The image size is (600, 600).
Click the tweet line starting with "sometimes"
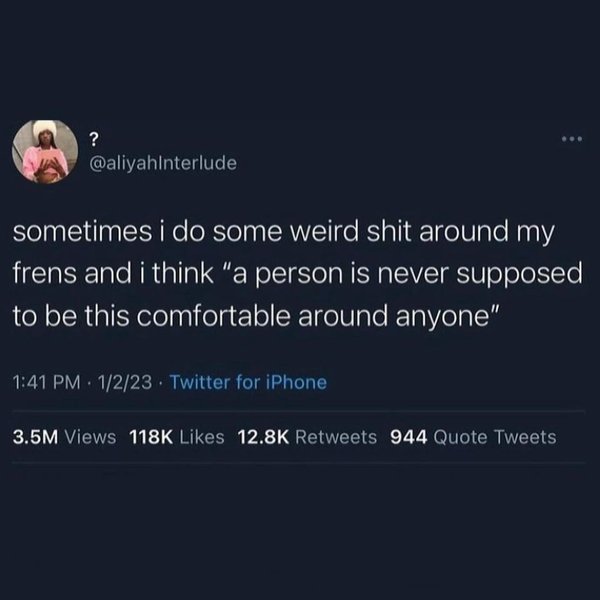(x=284, y=233)
